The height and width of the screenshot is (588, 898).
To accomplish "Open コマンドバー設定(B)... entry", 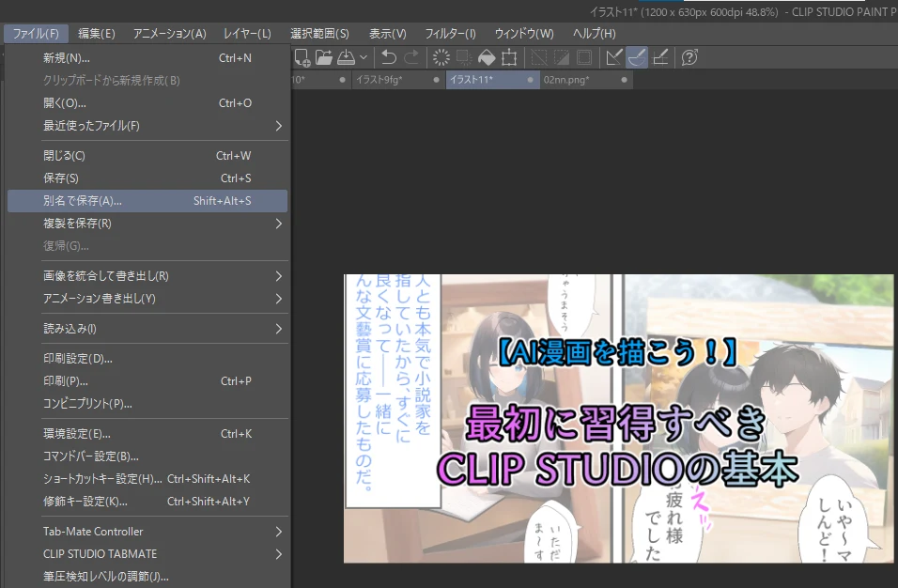I will tap(147, 456).
